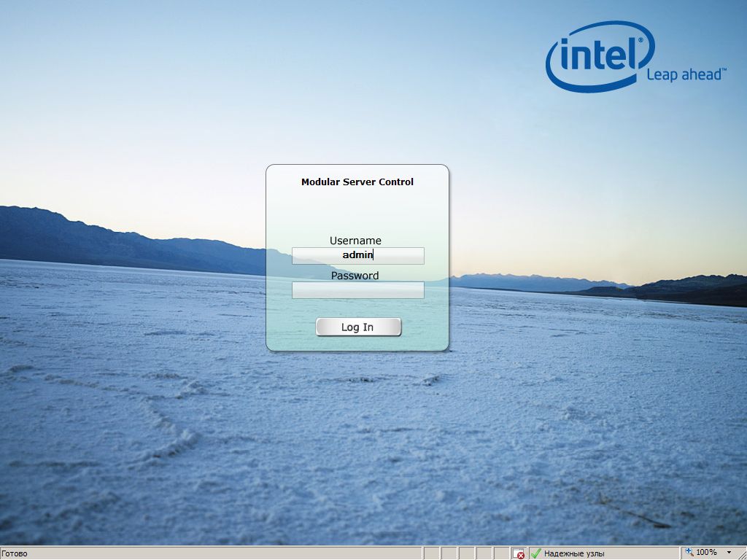Image resolution: width=747 pixels, height=560 pixels.
Task: Click the zoom magnifier icon
Action: (x=689, y=553)
